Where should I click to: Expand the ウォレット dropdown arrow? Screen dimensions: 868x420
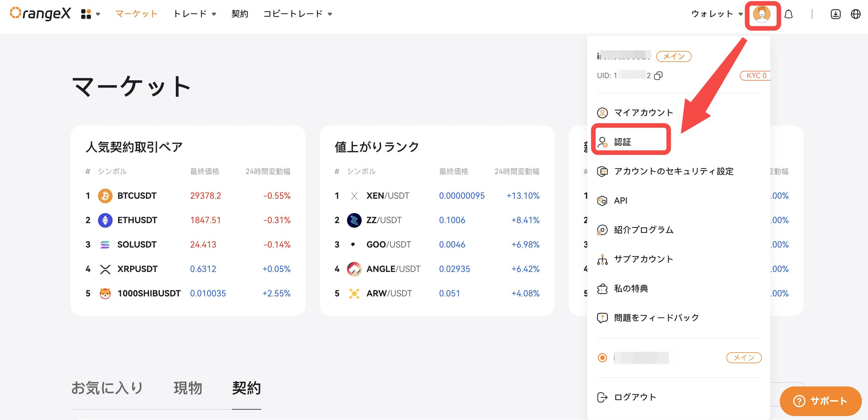coord(740,14)
